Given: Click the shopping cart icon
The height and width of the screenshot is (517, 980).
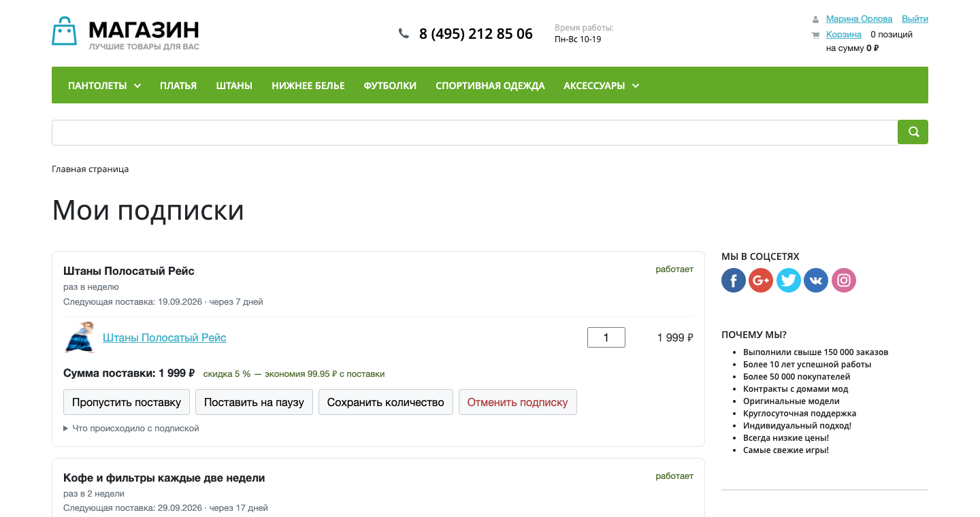Looking at the screenshot, I should point(815,35).
